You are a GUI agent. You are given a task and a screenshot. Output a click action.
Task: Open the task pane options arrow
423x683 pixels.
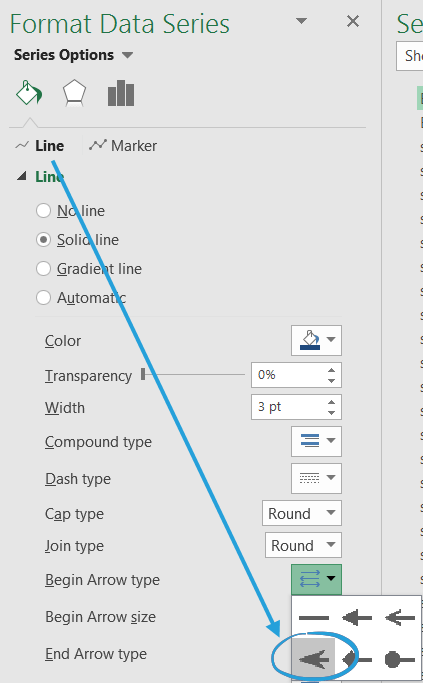(x=301, y=21)
